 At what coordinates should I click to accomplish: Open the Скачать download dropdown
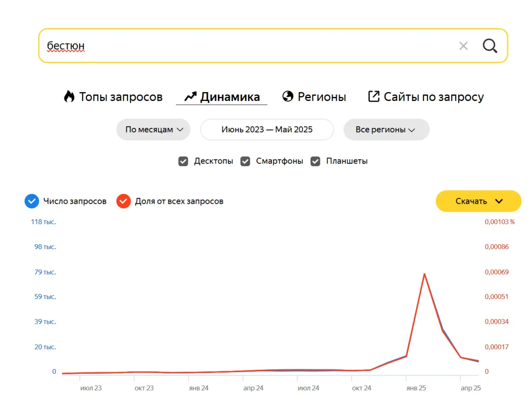(478, 201)
